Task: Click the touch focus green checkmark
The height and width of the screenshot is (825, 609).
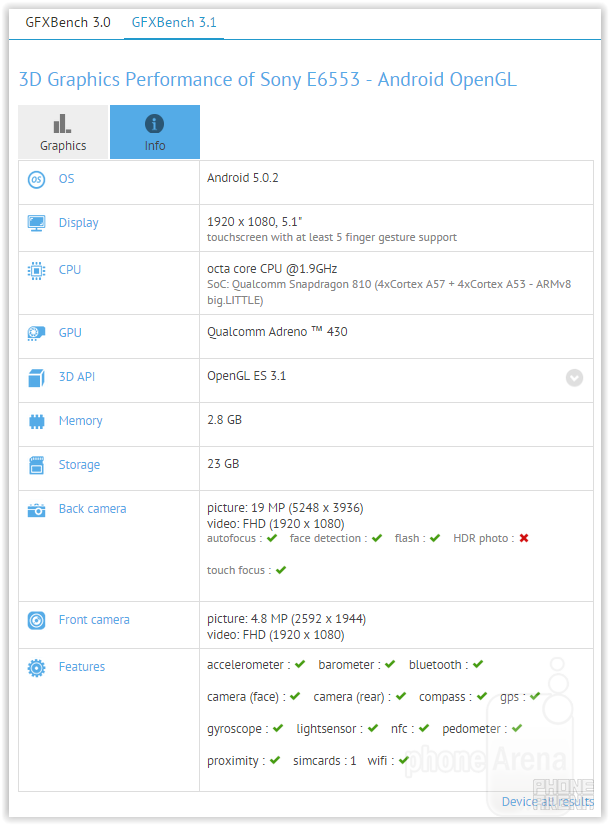Action: point(281,570)
